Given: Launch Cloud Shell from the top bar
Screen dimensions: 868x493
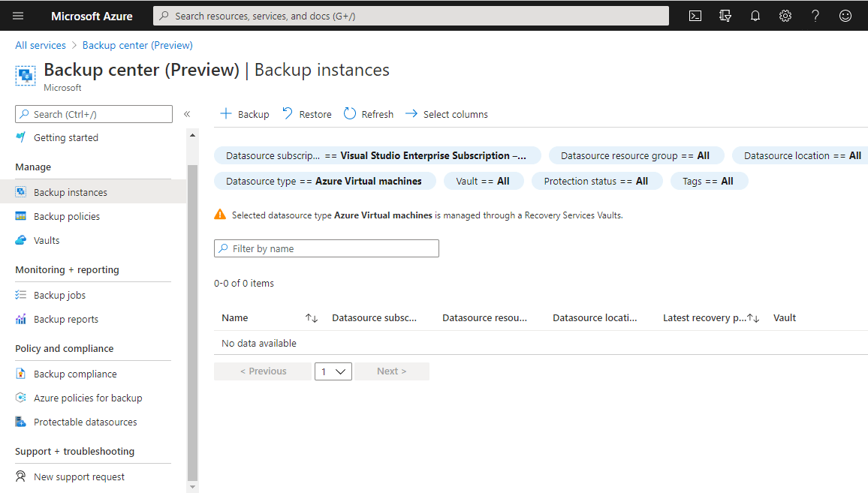Looking at the screenshot, I should point(695,16).
